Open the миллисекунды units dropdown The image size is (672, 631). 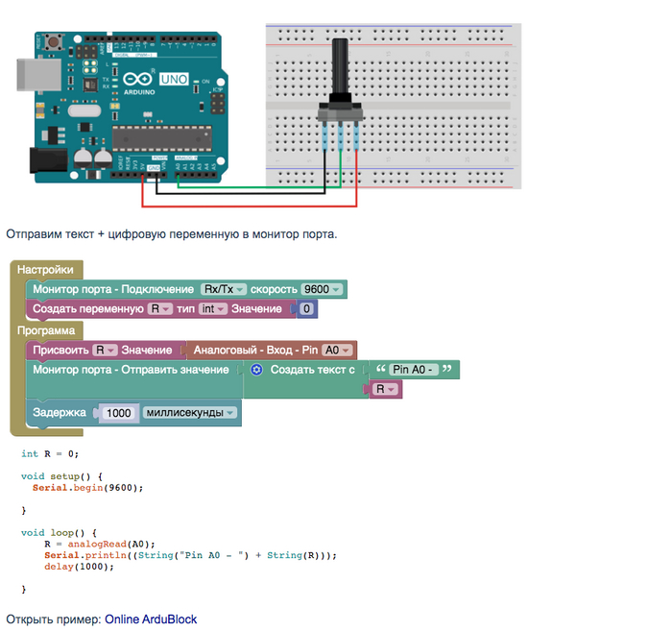pyautogui.click(x=189, y=412)
